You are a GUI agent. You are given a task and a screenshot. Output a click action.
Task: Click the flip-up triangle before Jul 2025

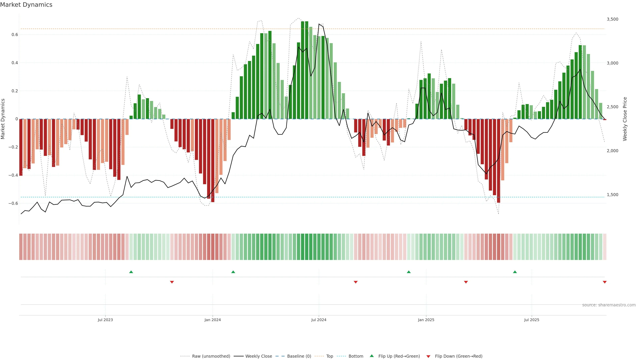click(515, 272)
